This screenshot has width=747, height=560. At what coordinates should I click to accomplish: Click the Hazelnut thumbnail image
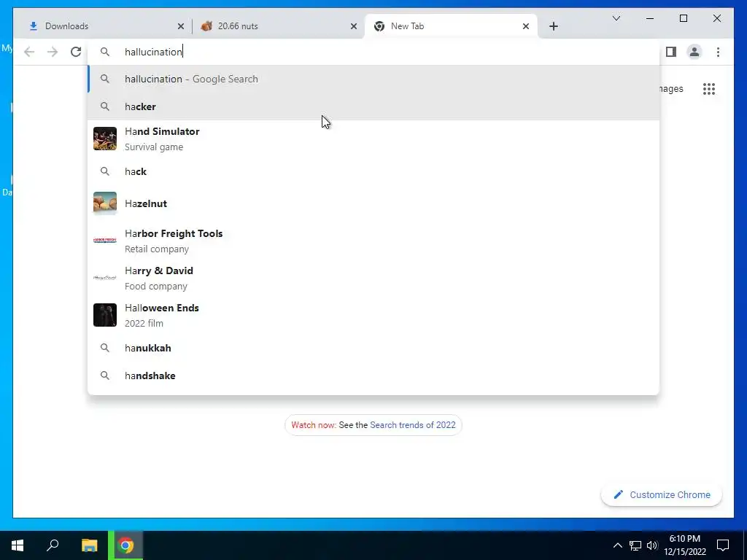(105, 203)
